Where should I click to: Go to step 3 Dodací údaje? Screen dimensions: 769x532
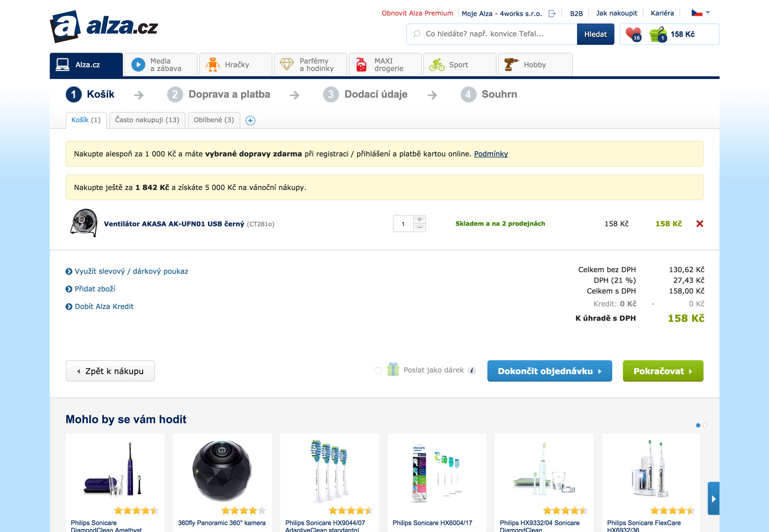(x=365, y=94)
